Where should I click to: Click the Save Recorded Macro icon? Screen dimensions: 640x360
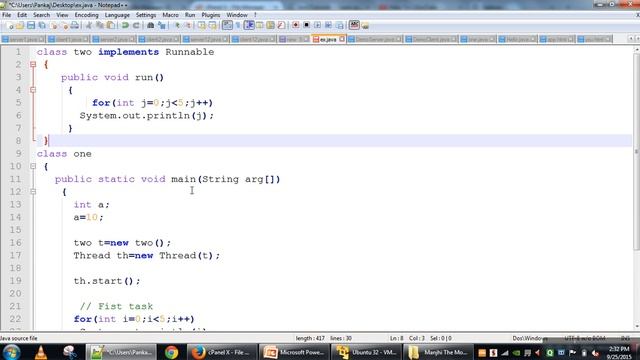click(339, 25)
